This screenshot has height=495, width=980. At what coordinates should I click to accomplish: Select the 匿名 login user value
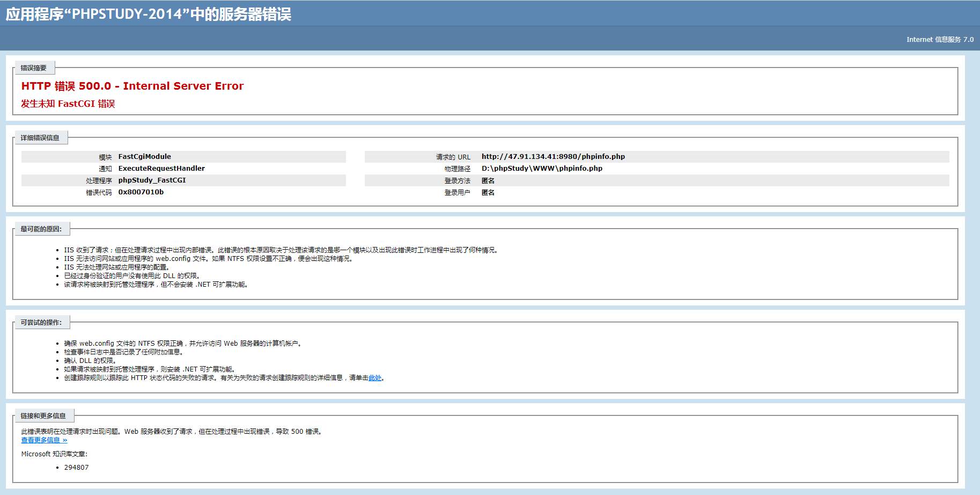[x=488, y=192]
